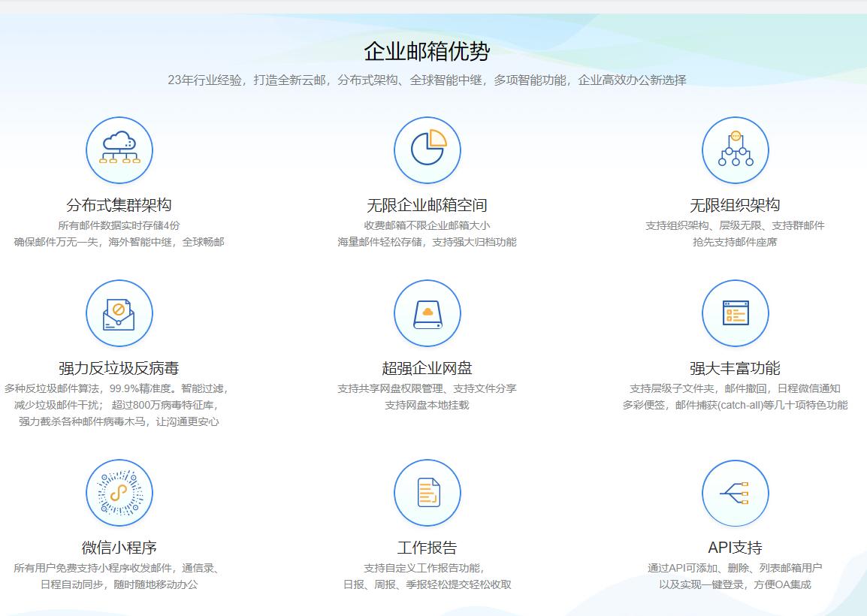Viewport: 867px width, 616px height.
Task: Click the text 支持网盘本地挂载
Action: pyautogui.click(x=427, y=406)
